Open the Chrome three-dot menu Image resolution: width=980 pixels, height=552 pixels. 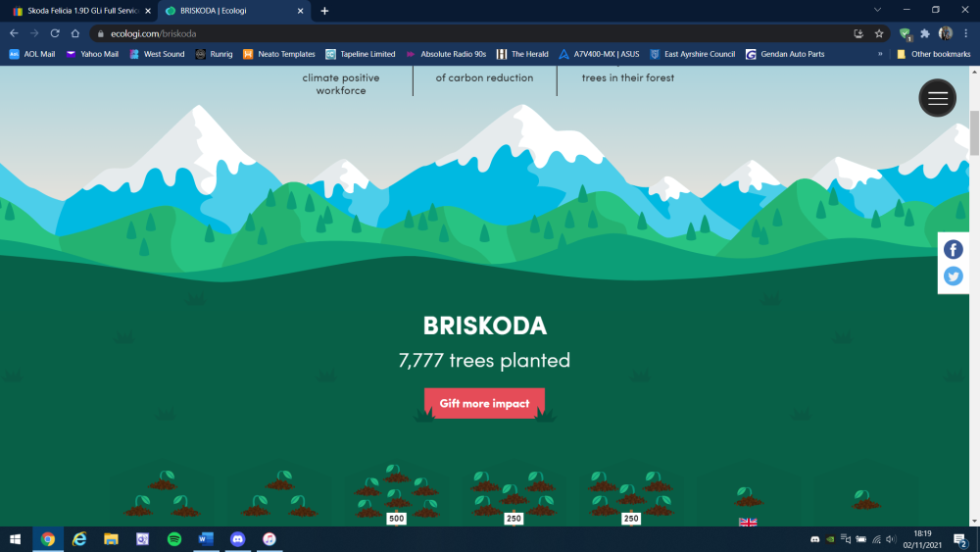(965, 33)
